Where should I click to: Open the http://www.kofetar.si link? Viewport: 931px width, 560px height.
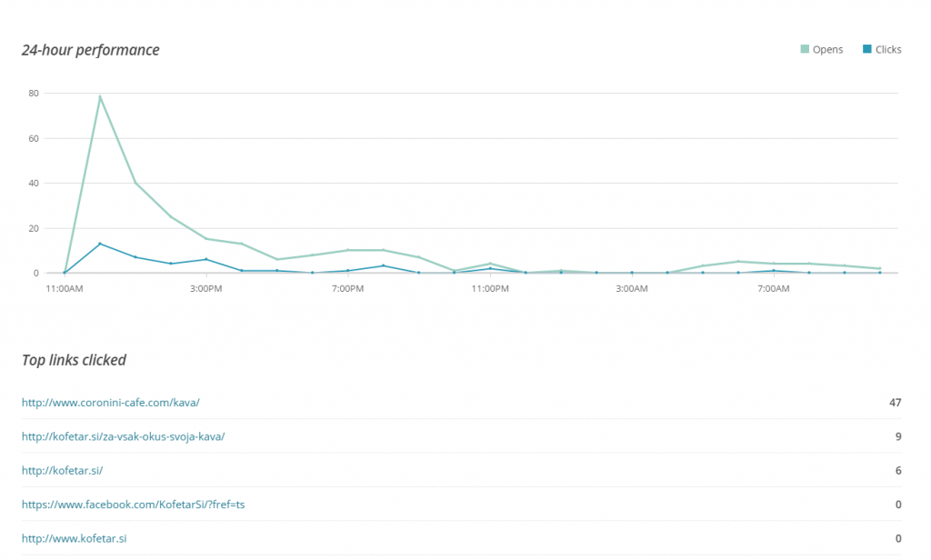(x=74, y=538)
